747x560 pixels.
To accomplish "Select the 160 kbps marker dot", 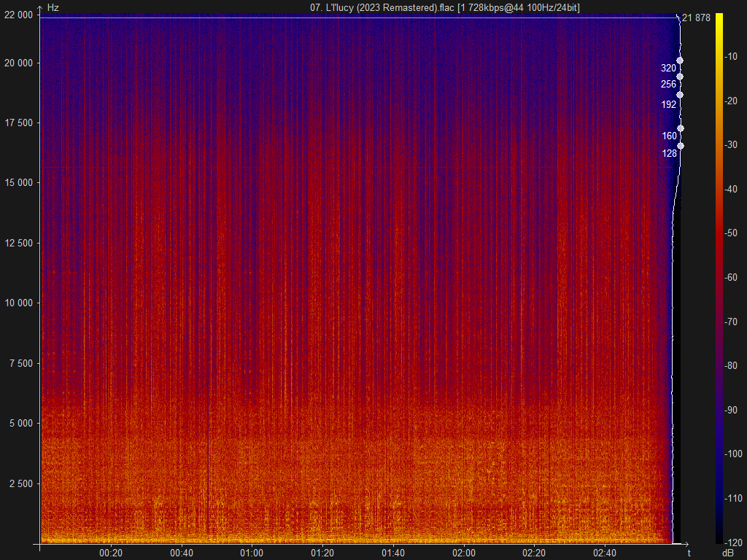I will coord(681,128).
